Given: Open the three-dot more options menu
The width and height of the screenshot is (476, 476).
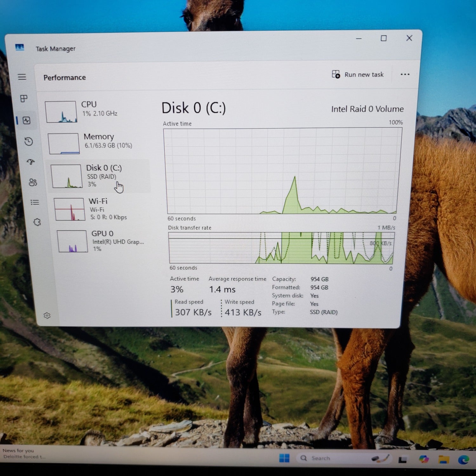Looking at the screenshot, I should point(405,75).
